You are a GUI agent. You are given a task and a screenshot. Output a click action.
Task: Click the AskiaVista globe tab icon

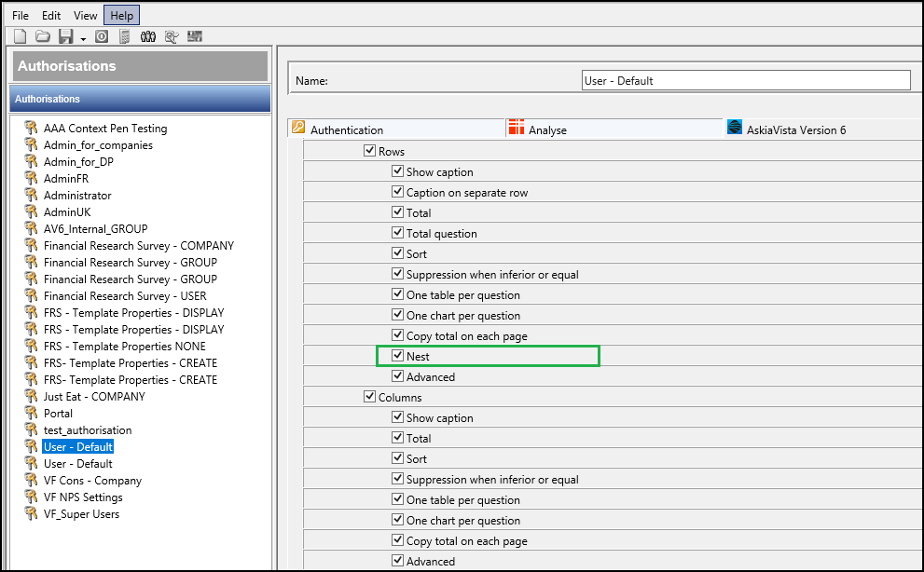(734, 127)
